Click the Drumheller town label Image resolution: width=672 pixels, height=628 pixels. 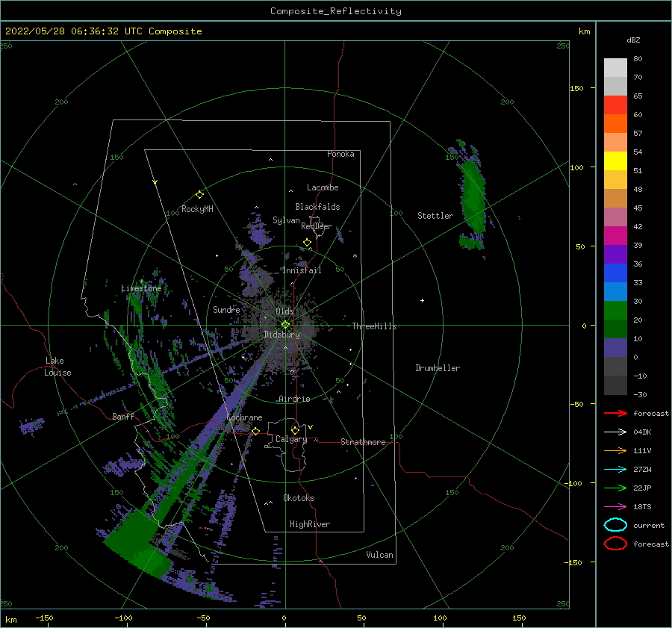click(x=438, y=368)
